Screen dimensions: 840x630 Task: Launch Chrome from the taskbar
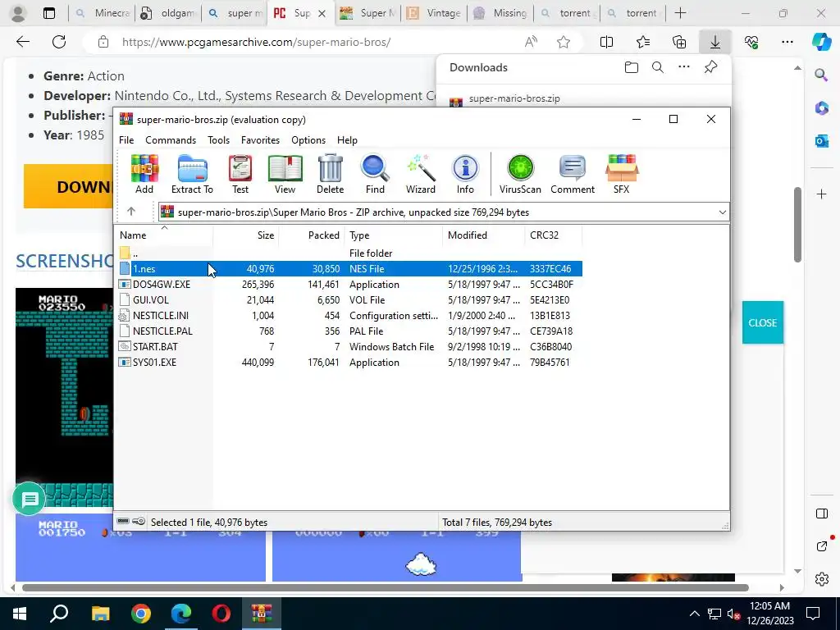coord(140,614)
